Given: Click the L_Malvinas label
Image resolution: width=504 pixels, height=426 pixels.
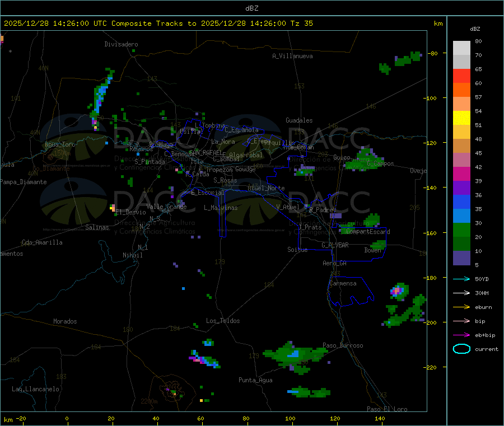Looking at the screenshot, I should 221,208.
